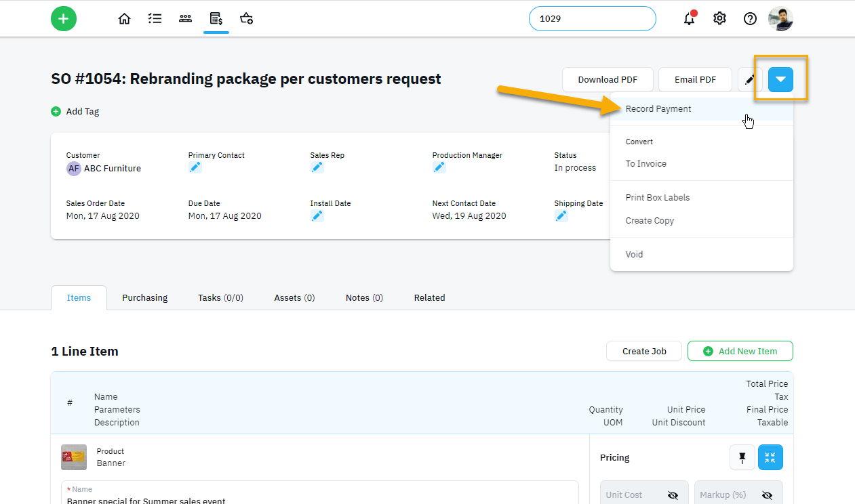Click the edit pencil beside Email PDF
Screen dimensions: 855x504
(x=749, y=79)
